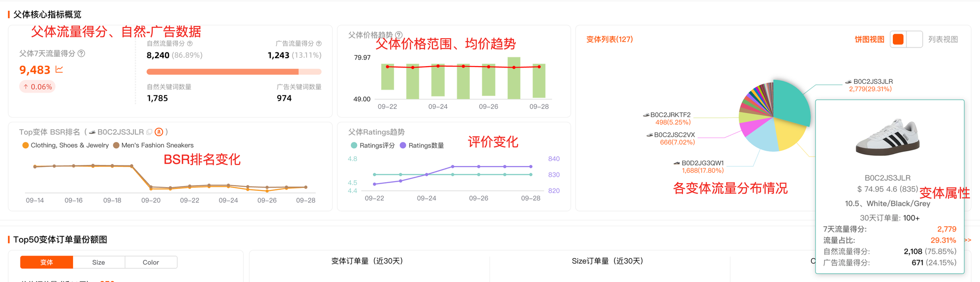Open the Amazon icon link in BSR title
980x282 pixels.
159,132
